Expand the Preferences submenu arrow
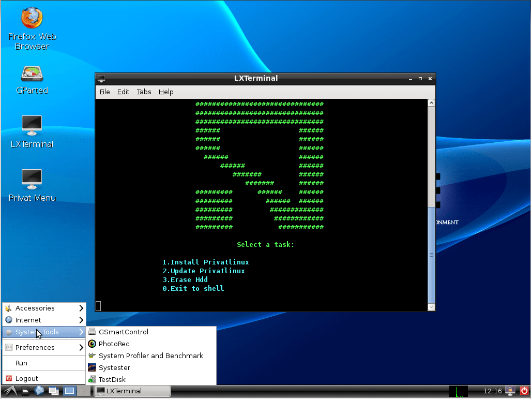The width and height of the screenshot is (532, 399). coord(81,347)
